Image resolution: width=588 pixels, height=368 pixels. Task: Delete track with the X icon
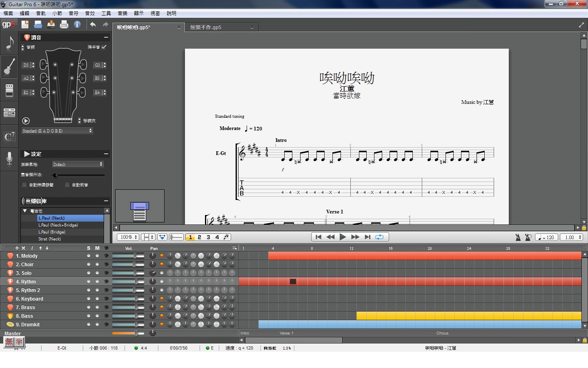(23, 248)
